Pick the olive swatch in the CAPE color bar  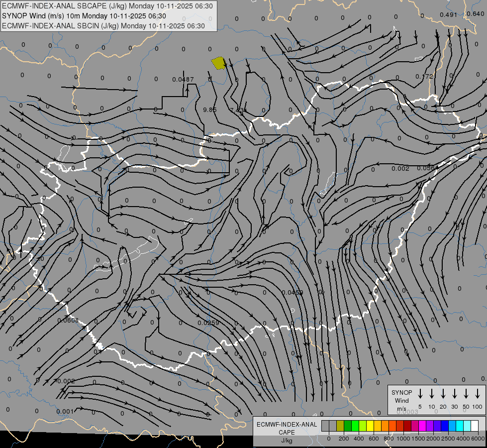pyautogui.click(x=340, y=426)
